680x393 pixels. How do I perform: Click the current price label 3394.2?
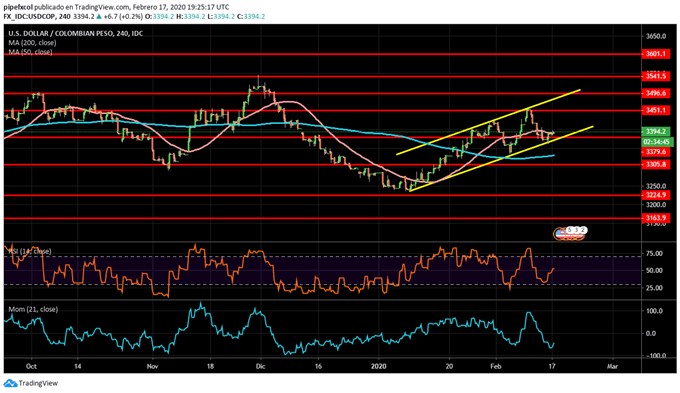tap(656, 131)
